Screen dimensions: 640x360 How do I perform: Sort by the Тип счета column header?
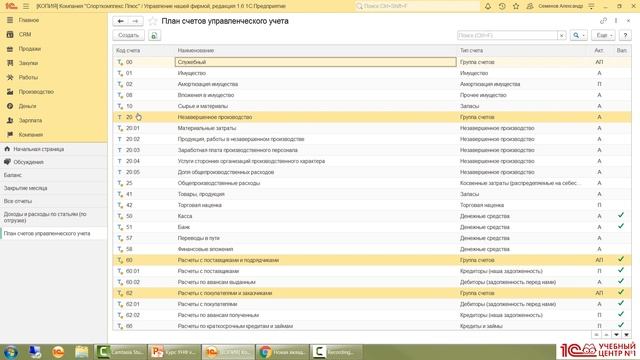pyautogui.click(x=471, y=50)
